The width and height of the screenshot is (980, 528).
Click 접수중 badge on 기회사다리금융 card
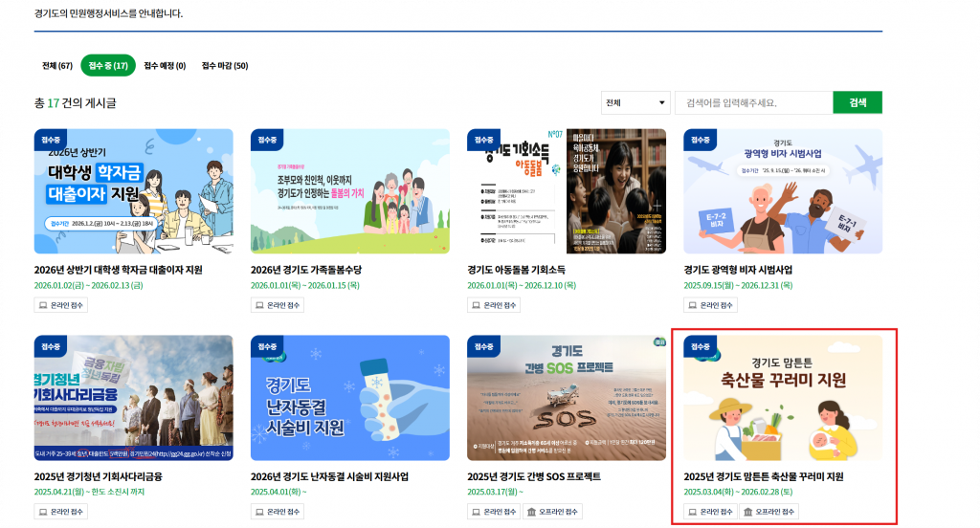51,346
